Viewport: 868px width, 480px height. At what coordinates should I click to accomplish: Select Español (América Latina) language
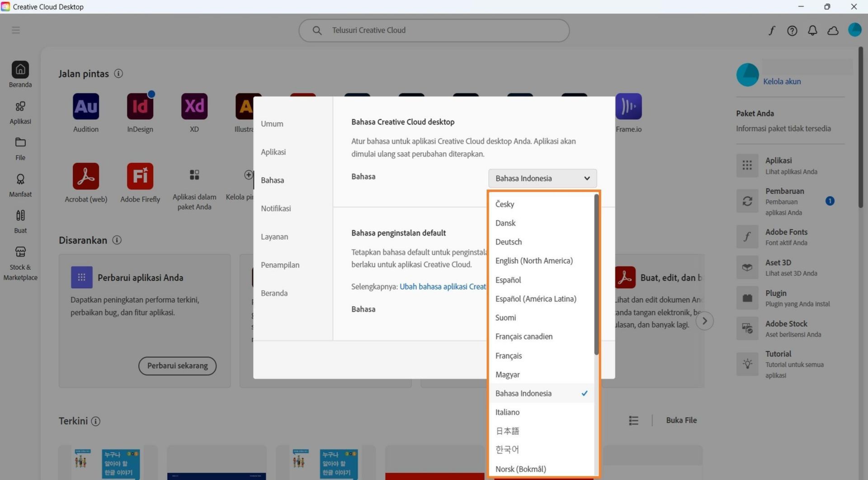[x=542, y=299]
